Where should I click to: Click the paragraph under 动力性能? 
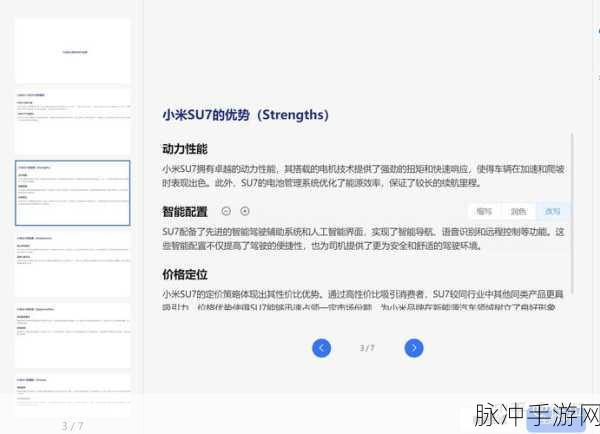pyautogui.click(x=363, y=176)
